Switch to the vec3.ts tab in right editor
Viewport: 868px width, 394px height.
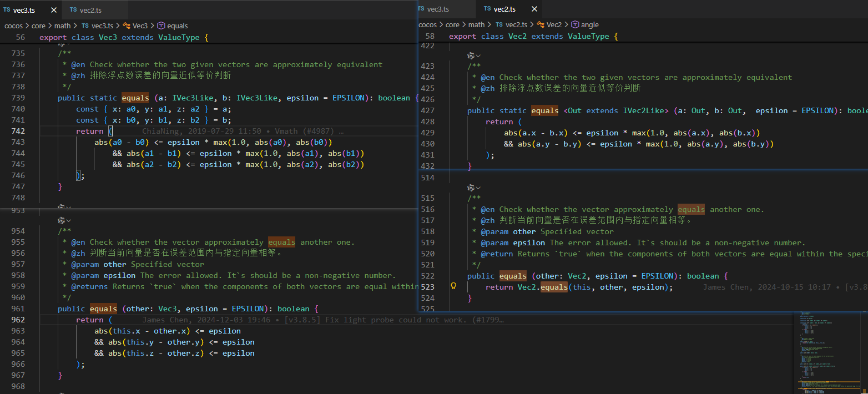tap(437, 9)
